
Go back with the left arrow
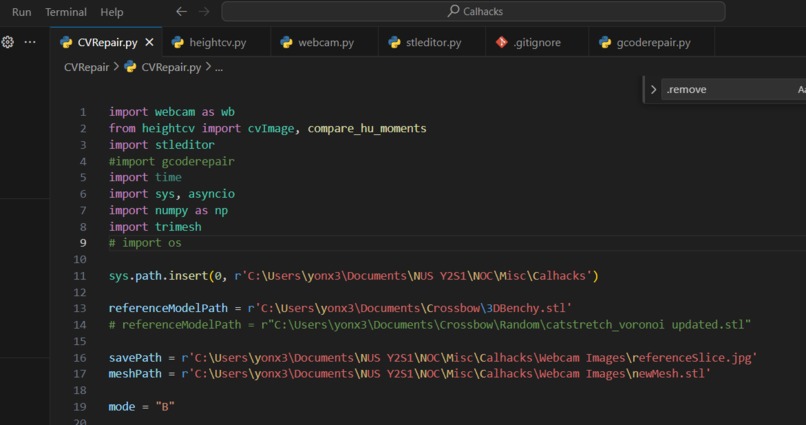(x=181, y=11)
